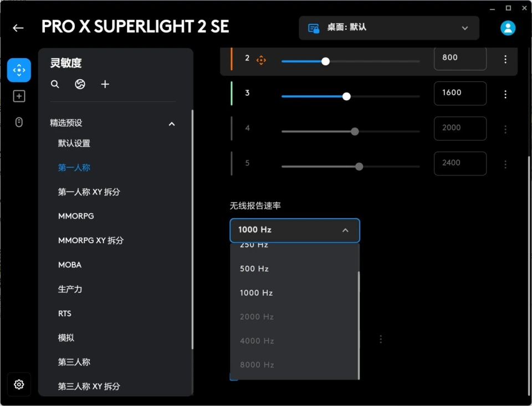
Task: Open three-dot menu for DPI 800 row
Action: (505, 59)
